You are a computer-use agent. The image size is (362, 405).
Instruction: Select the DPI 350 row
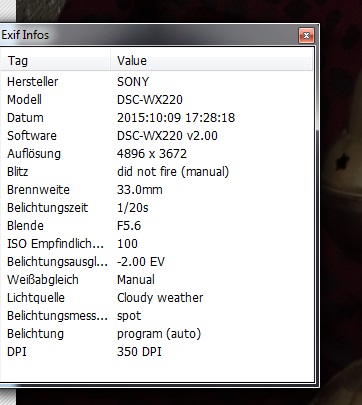click(x=157, y=352)
